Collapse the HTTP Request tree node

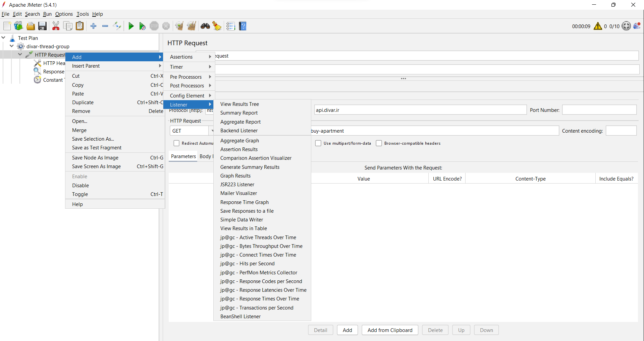[20, 54]
